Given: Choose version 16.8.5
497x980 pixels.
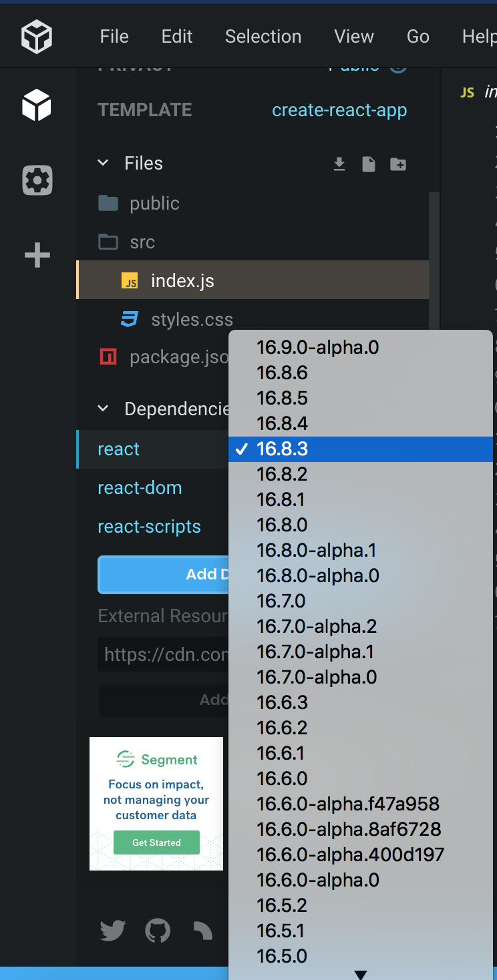Looking at the screenshot, I should point(361,398).
